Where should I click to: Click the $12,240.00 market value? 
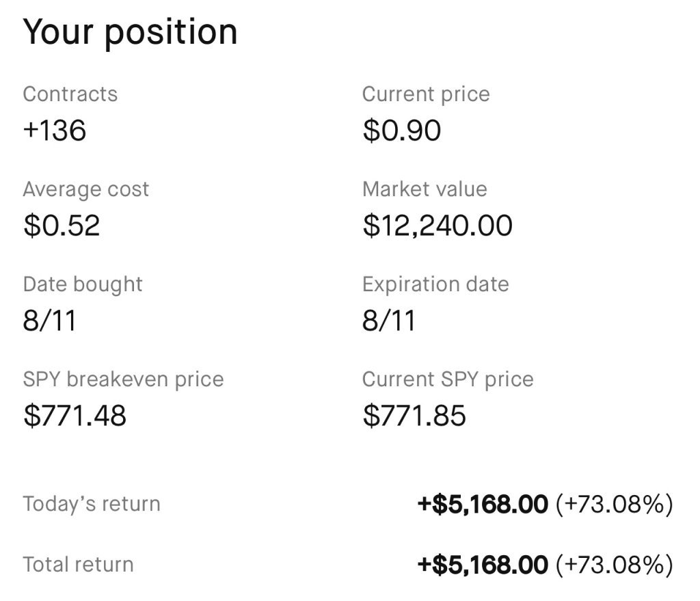click(x=437, y=226)
